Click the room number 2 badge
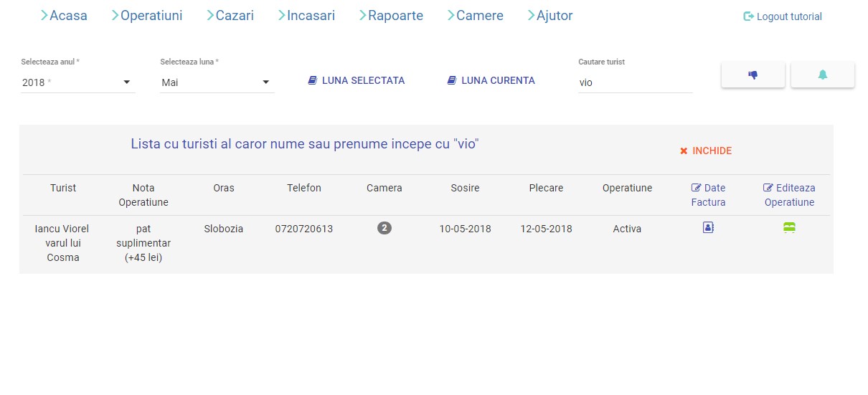This screenshot has height=395, width=868. pos(385,228)
